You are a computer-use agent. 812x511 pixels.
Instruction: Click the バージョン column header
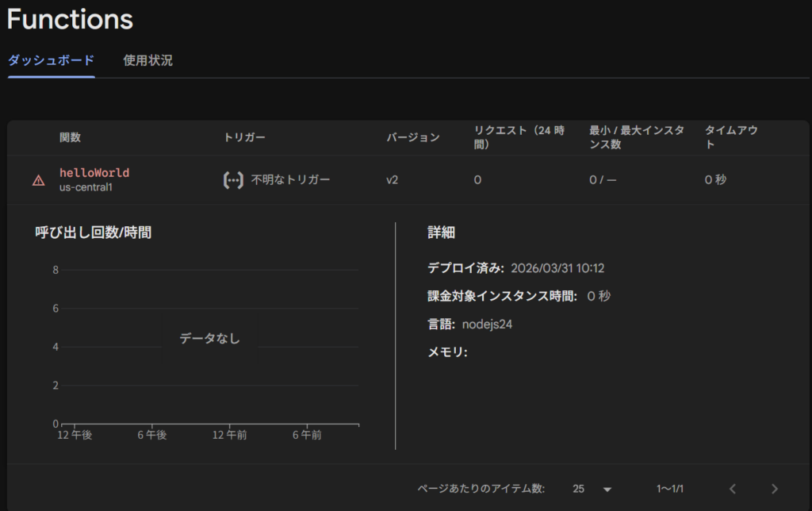412,138
